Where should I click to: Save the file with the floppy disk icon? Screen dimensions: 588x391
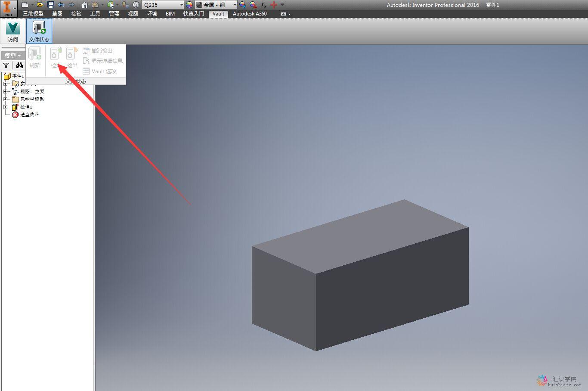click(51, 5)
